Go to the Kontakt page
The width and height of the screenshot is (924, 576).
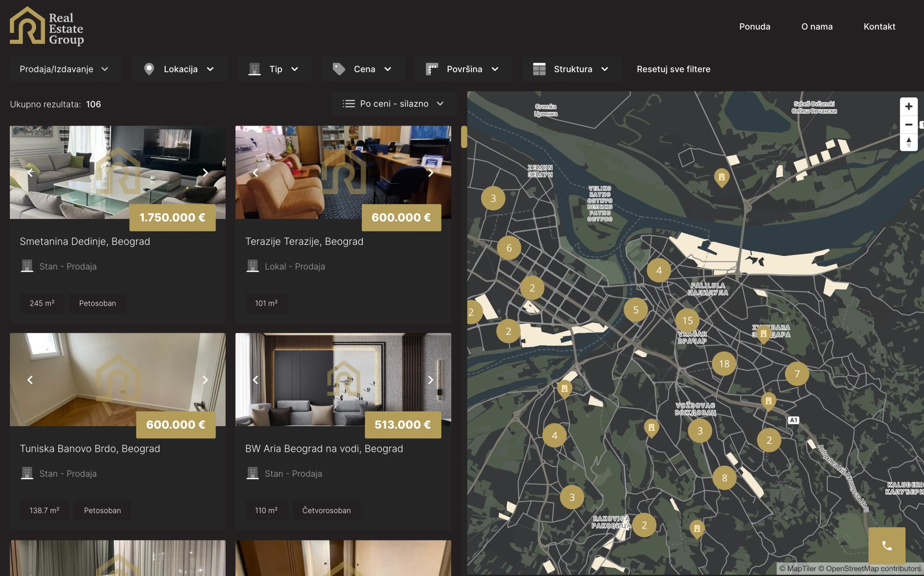pos(879,27)
